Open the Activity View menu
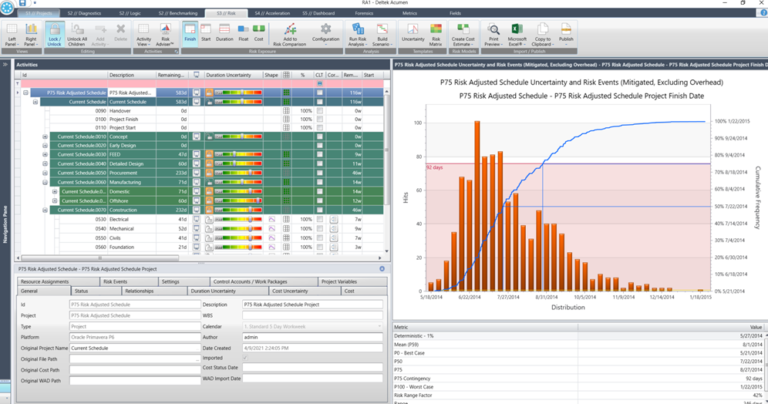This screenshot has width=768, height=404. pyautogui.click(x=144, y=34)
